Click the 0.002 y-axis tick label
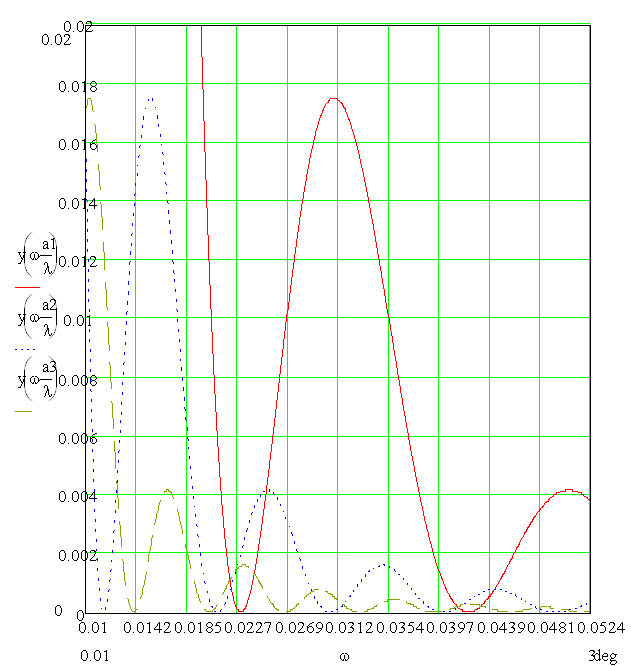Image resolution: width=631 pixels, height=666 pixels. [67, 554]
